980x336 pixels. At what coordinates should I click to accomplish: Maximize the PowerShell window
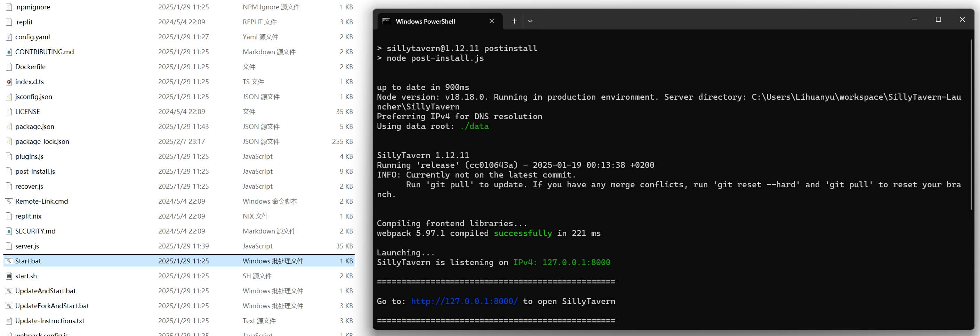point(938,19)
